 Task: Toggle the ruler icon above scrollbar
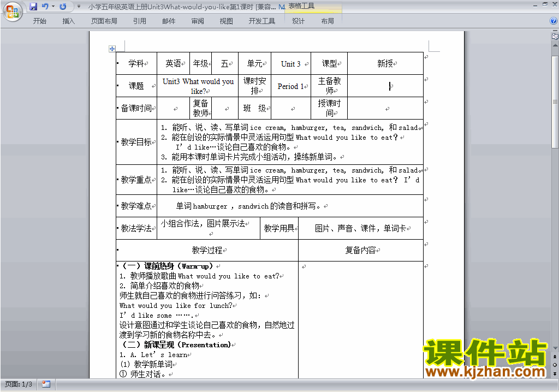pyautogui.click(x=555, y=37)
